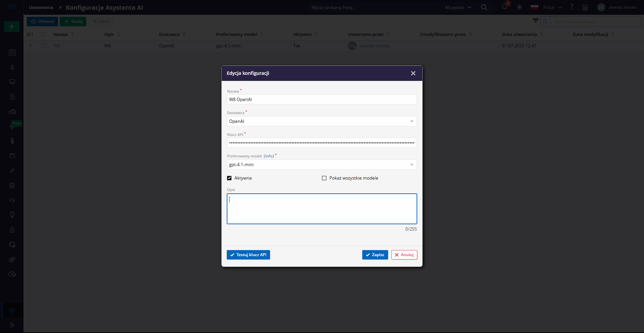The height and width of the screenshot is (333, 644).
Task: Open the devices icon in the sidebar
Action: 12,111
